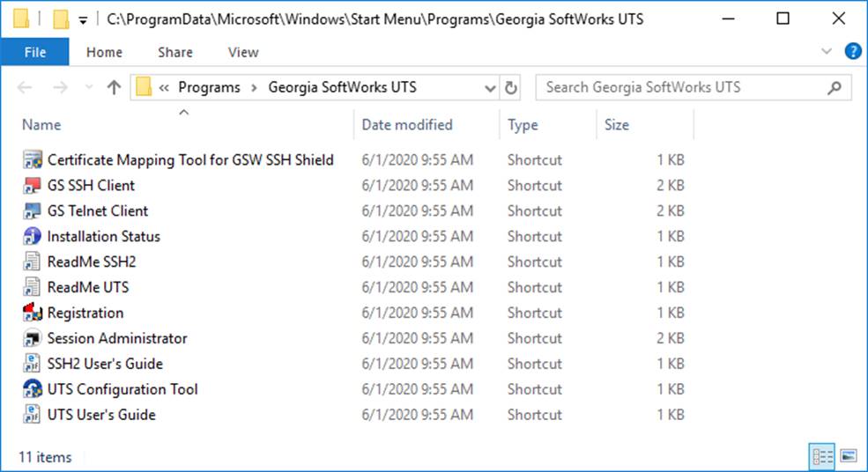This screenshot has width=868, height=472.
Task: Switch to Large icons view layout
Action: [849, 456]
